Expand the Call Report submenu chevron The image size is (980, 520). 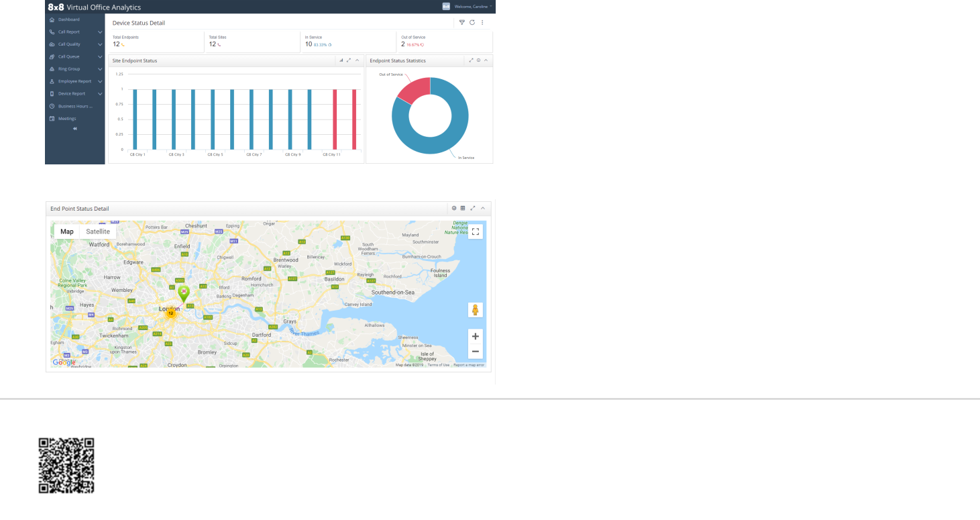pos(100,32)
